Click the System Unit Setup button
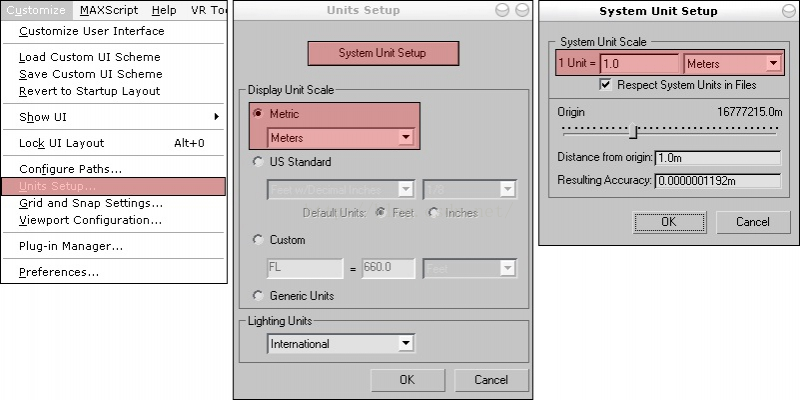This screenshot has height=400, width=800. [383, 54]
